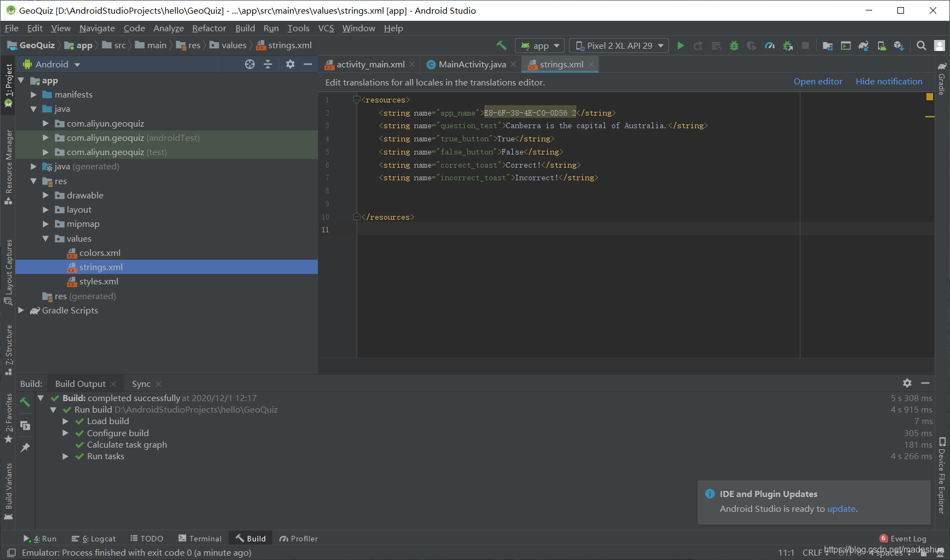The width and height of the screenshot is (950, 560).
Task: Open the VCS menu
Action: point(326,28)
